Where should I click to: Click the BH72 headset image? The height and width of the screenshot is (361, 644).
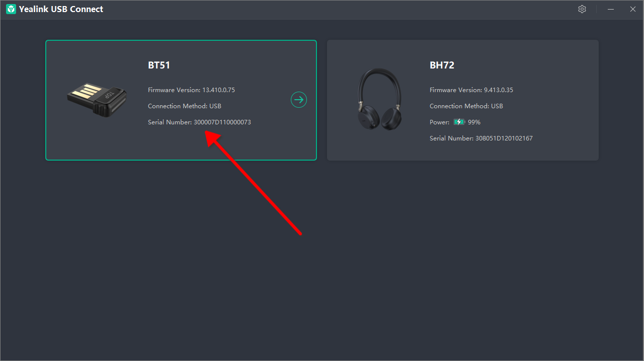(379, 100)
